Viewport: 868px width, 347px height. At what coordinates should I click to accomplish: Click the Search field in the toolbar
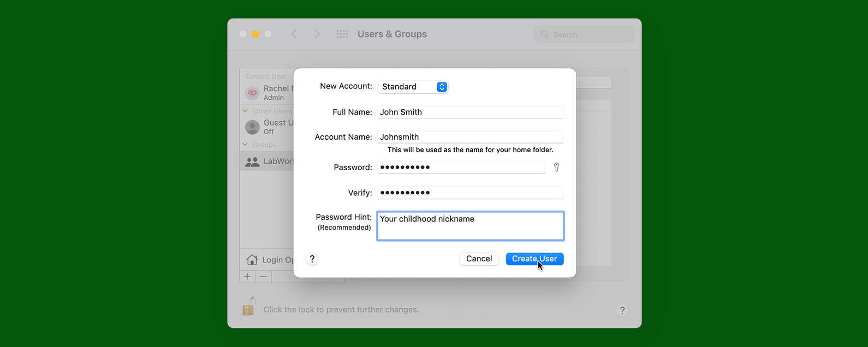click(x=585, y=34)
